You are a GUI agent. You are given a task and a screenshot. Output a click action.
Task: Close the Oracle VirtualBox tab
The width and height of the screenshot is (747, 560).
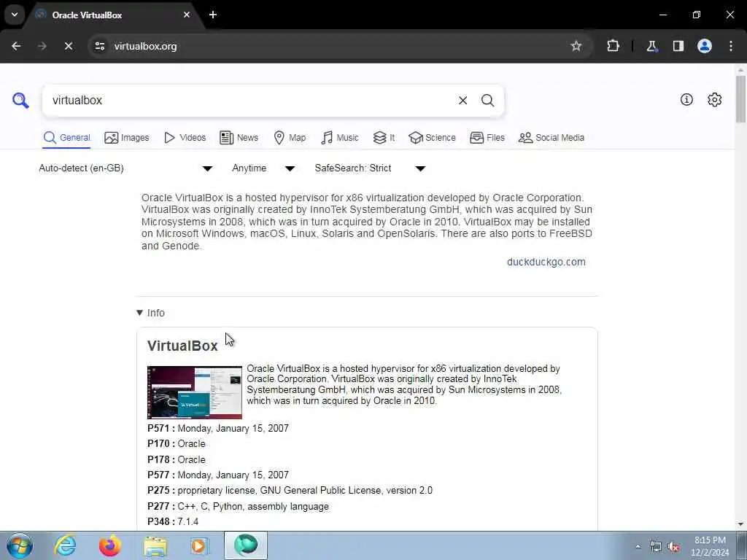point(187,15)
